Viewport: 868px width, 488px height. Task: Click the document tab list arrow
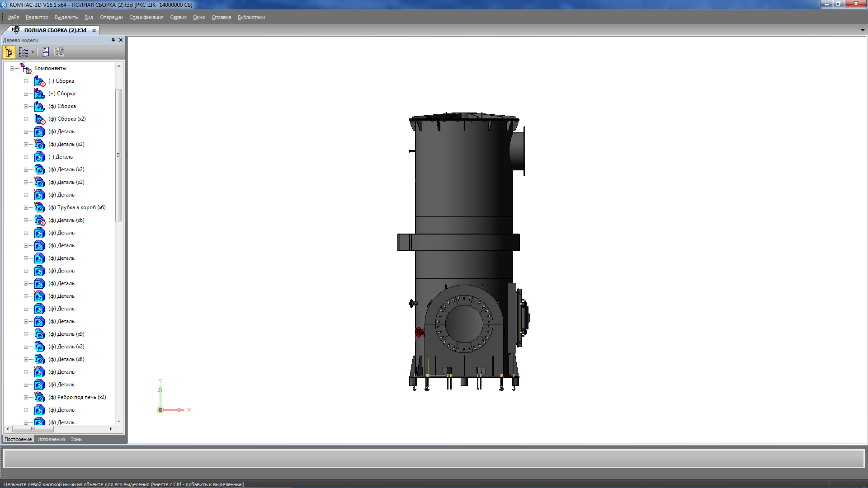point(863,30)
